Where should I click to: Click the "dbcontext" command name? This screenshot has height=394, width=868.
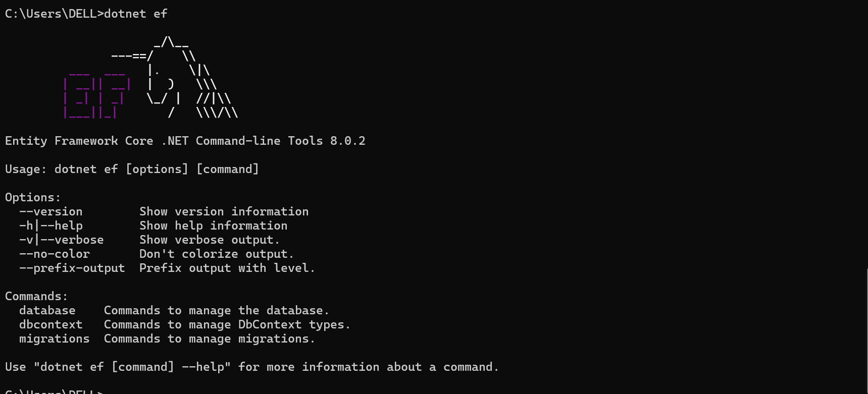(x=50, y=324)
